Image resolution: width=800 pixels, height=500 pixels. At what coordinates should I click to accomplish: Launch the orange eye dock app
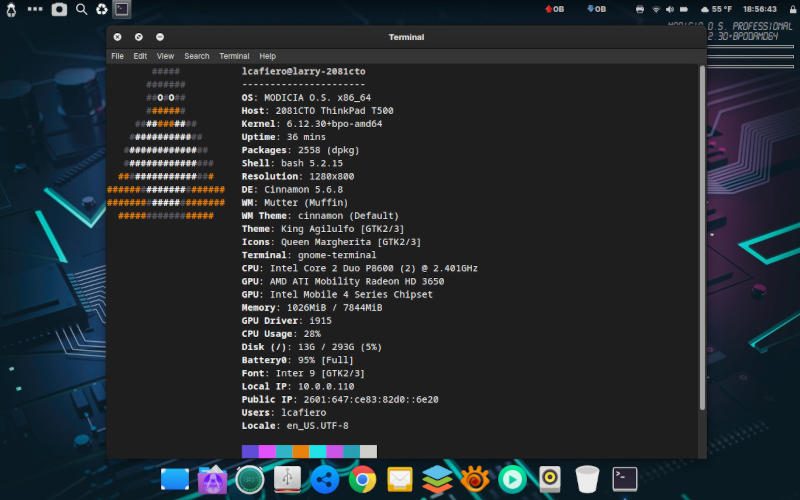(475, 480)
